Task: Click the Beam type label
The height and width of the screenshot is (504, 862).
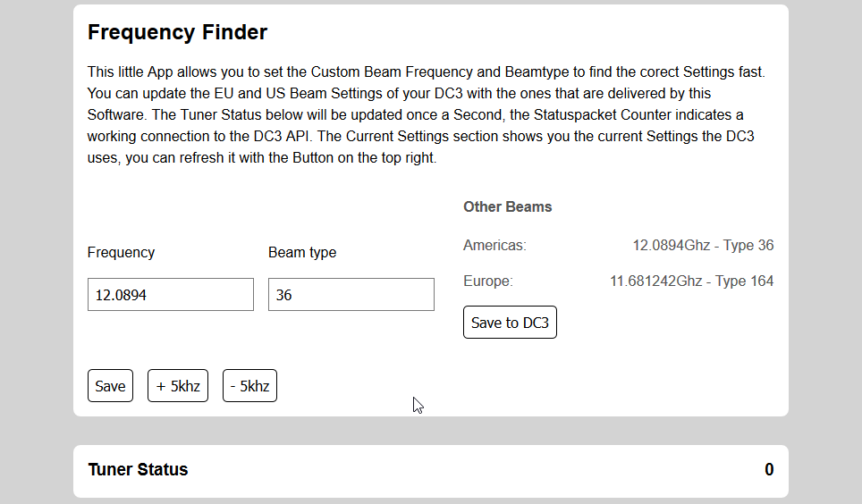Action: [x=302, y=252]
